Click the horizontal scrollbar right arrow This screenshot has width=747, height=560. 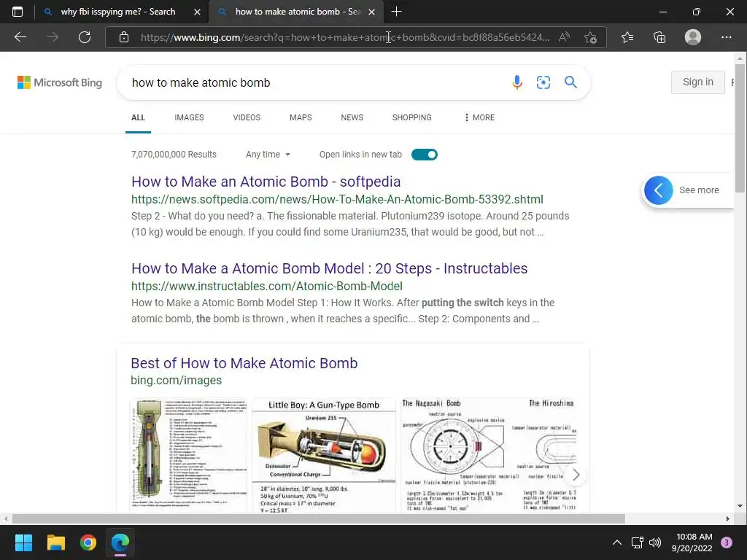tap(727, 518)
